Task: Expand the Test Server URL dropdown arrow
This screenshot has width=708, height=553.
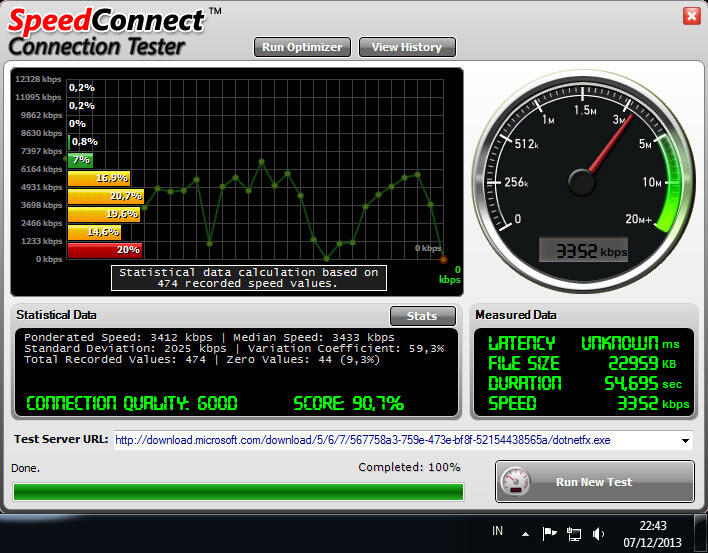Action: 685,441
